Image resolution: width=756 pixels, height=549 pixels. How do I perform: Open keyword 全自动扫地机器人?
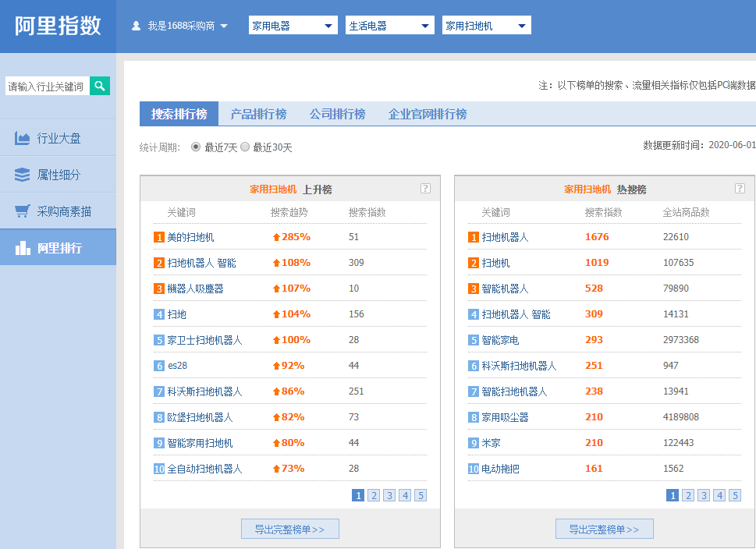pyautogui.click(x=204, y=469)
